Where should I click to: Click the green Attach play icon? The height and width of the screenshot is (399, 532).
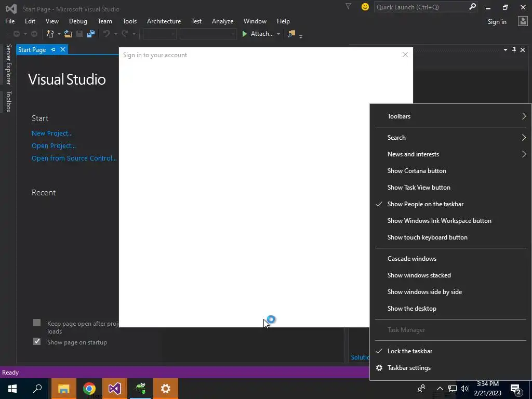tap(244, 34)
